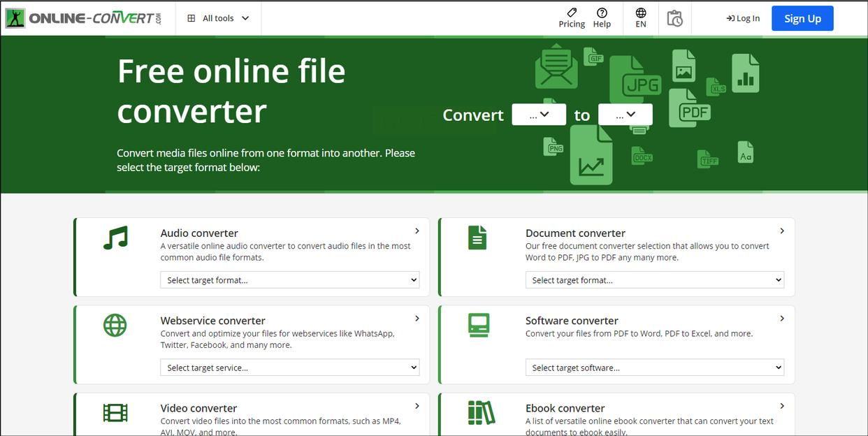Expand the destination format dropdown after 'to'
868x436 pixels.
[x=625, y=115]
